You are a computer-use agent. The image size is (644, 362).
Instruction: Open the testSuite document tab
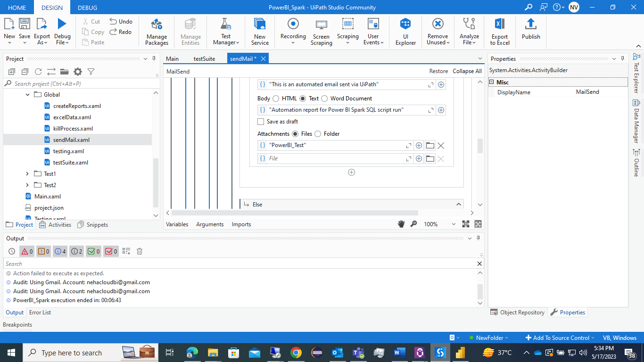204,59
